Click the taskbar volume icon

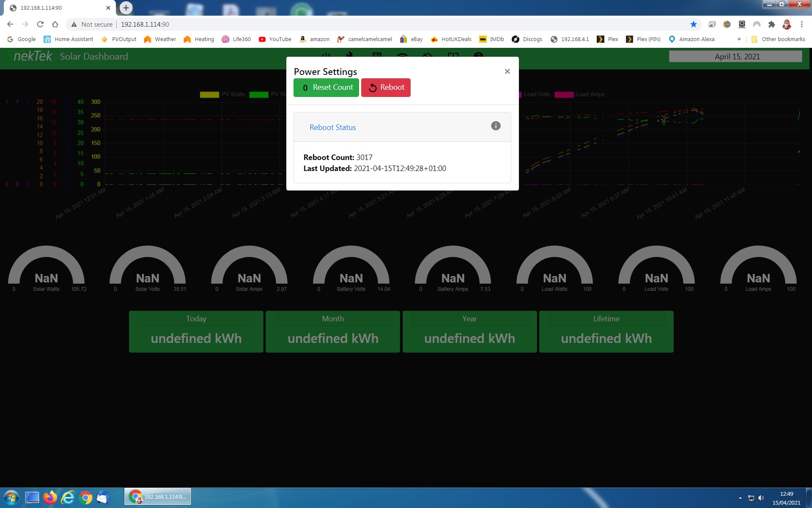click(x=761, y=498)
